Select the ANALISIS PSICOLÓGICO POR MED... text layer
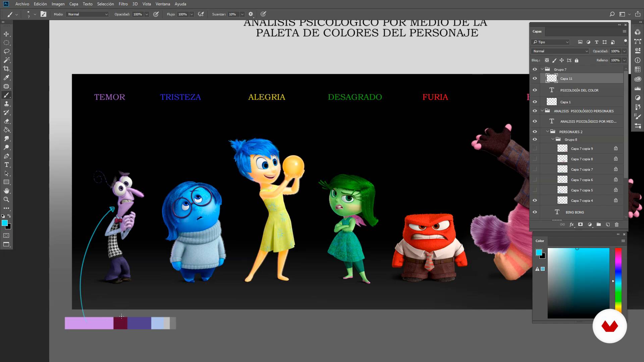 pyautogui.click(x=581, y=121)
